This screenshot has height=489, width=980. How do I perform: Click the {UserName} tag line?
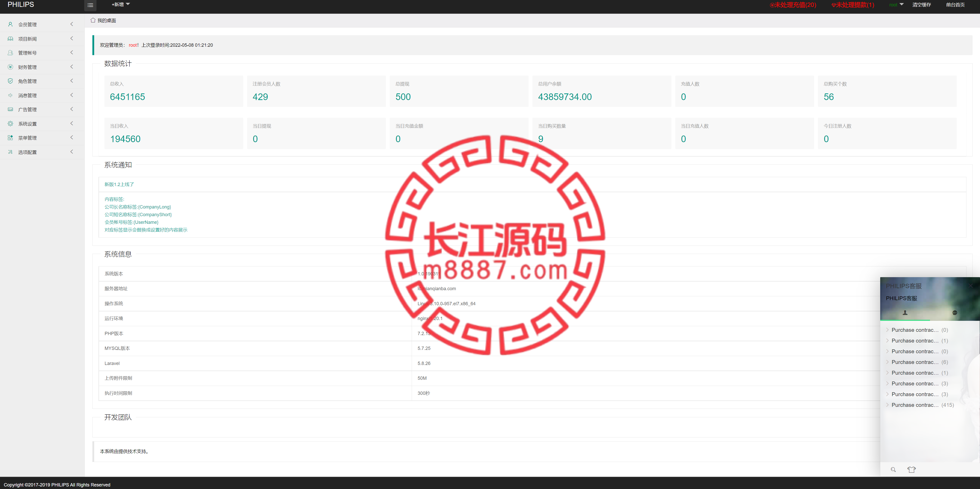point(131,222)
